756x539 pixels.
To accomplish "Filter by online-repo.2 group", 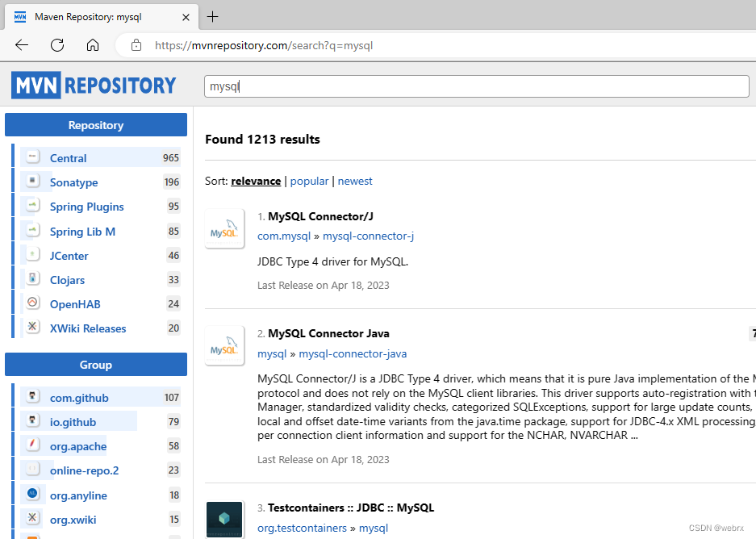I will click(85, 470).
